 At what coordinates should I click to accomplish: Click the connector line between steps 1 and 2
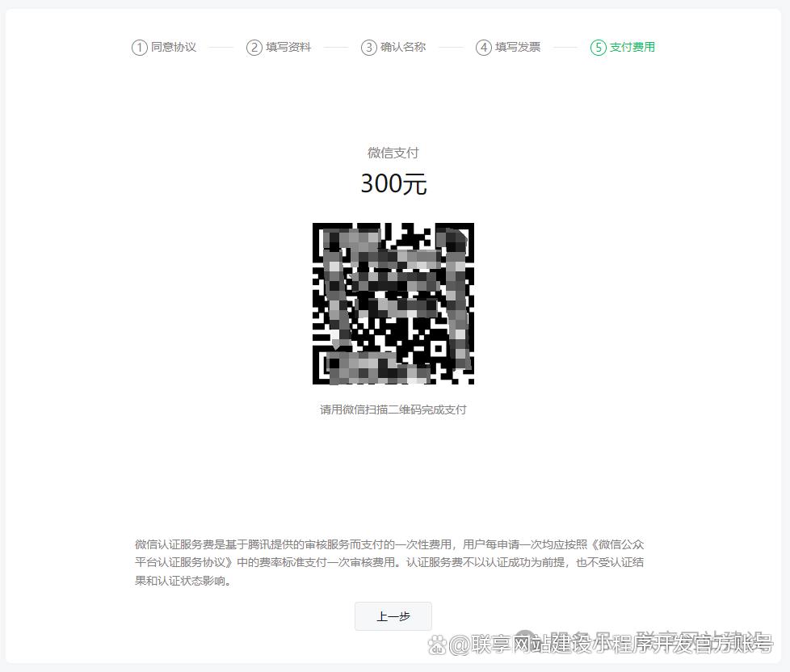pyautogui.click(x=221, y=48)
